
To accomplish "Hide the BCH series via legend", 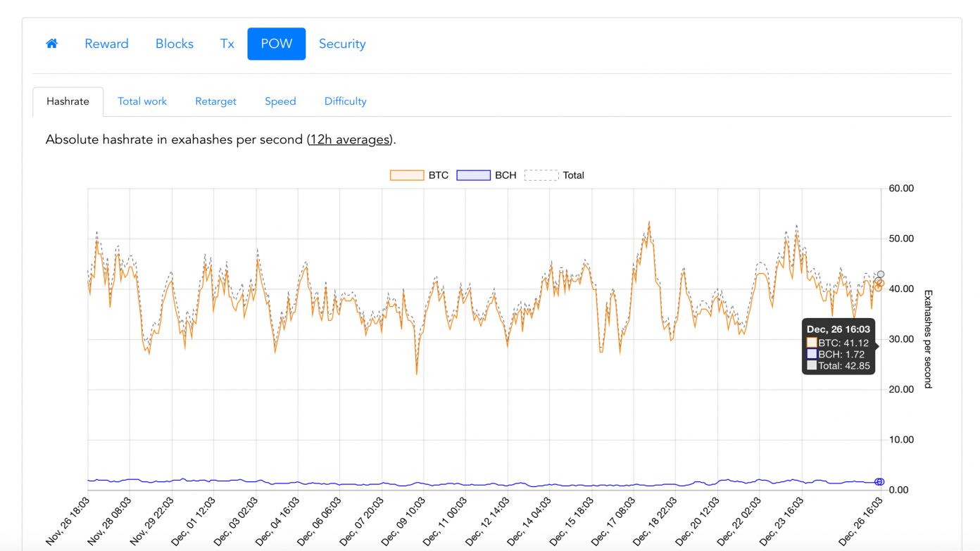I will (486, 175).
